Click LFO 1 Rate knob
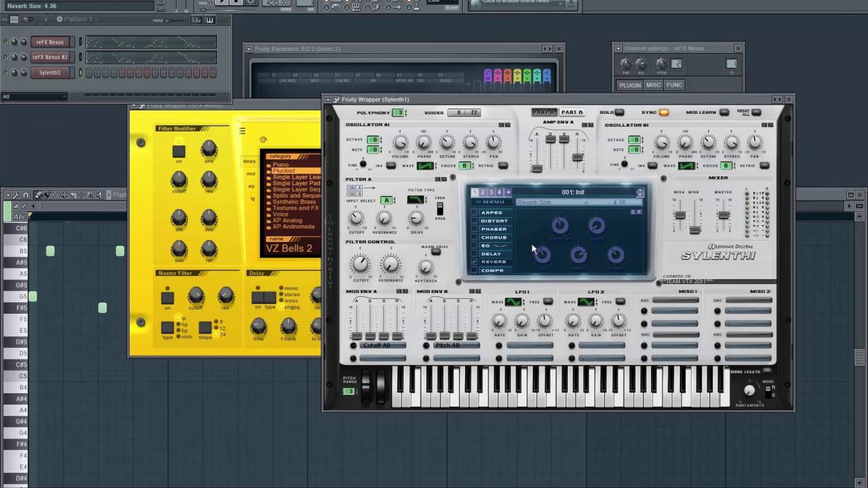 [x=499, y=321]
